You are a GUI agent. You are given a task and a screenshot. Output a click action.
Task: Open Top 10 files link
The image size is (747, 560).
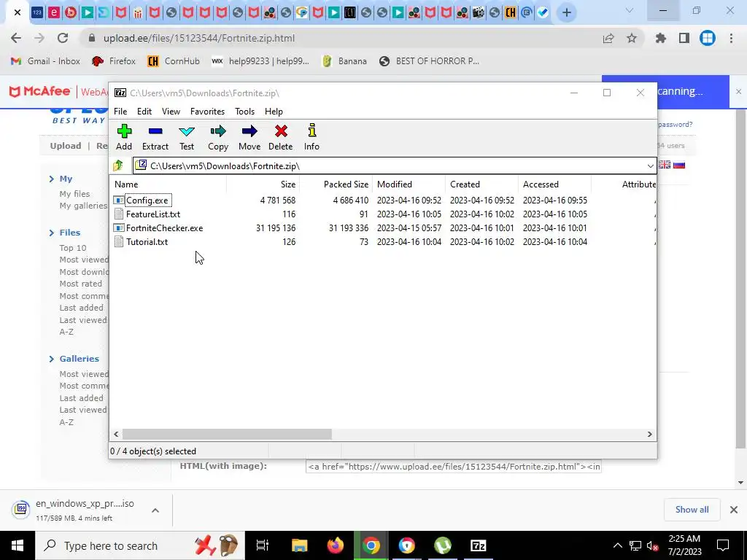[x=73, y=248]
